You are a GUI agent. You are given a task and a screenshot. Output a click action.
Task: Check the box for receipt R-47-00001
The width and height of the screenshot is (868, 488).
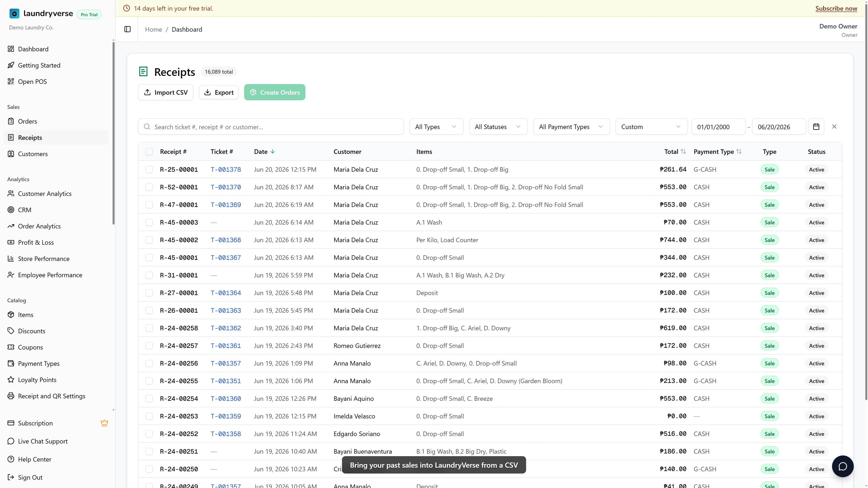pyautogui.click(x=149, y=205)
